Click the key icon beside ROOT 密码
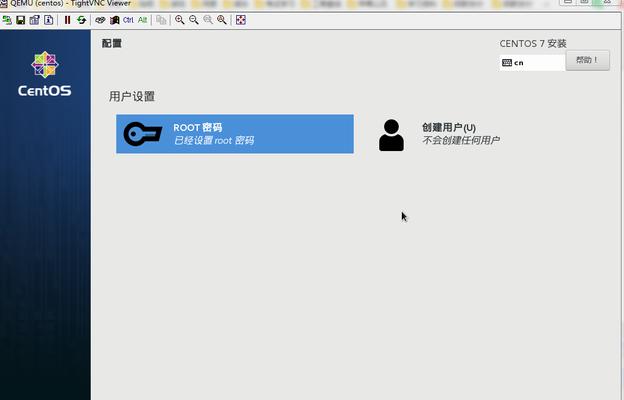The image size is (624, 400). coord(143,134)
